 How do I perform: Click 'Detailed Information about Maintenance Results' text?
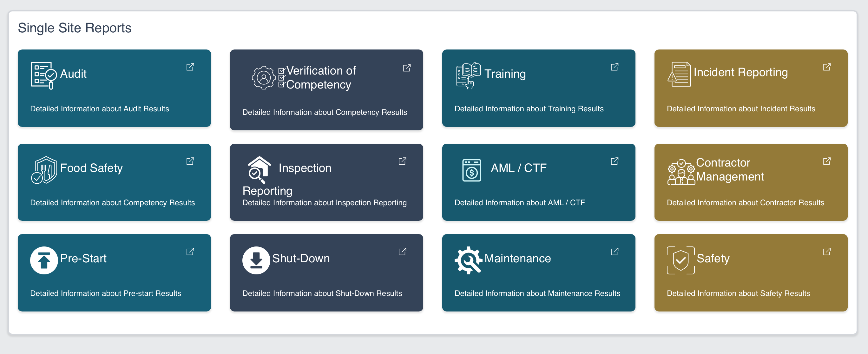[x=537, y=293]
